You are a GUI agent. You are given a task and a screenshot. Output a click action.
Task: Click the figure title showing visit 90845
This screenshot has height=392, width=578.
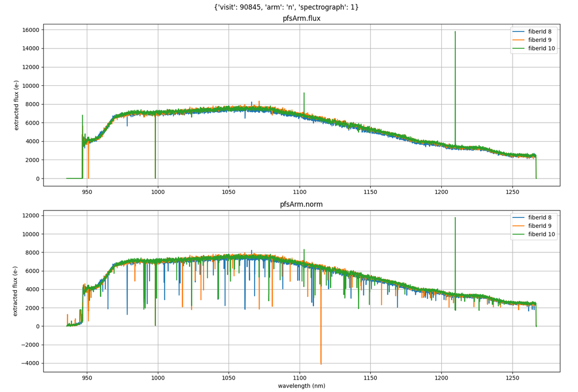[287, 7]
